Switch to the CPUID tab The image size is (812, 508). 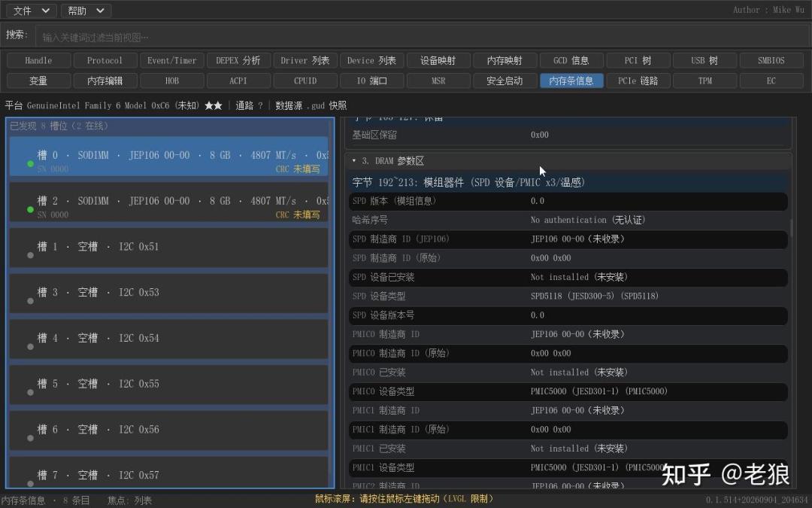coord(305,81)
